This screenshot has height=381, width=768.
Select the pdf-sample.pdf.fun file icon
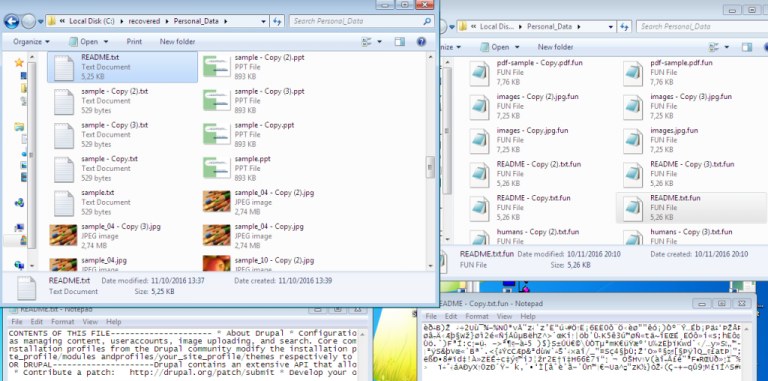click(633, 73)
